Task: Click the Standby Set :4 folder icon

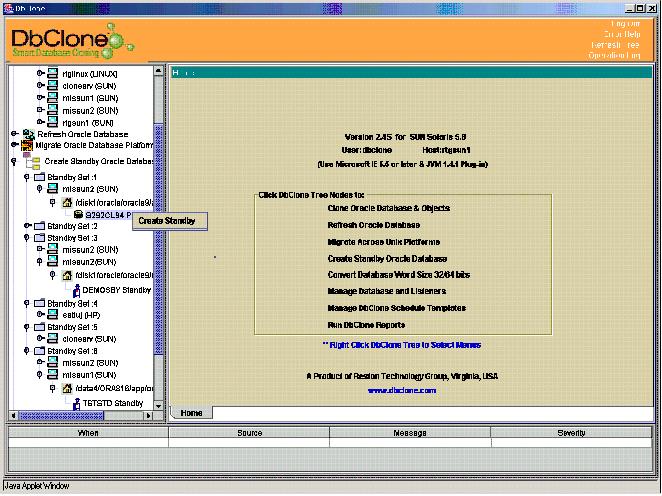Action: point(39,303)
